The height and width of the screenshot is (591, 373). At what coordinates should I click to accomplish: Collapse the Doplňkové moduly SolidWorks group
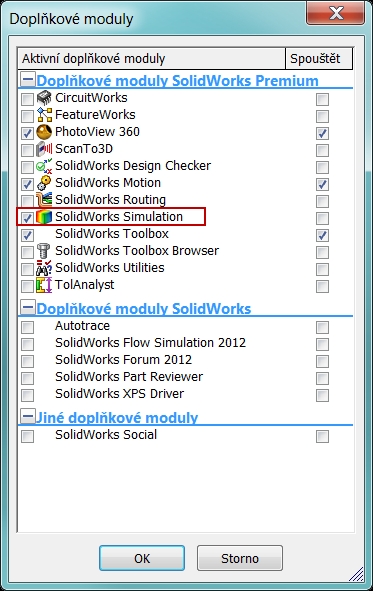28,307
